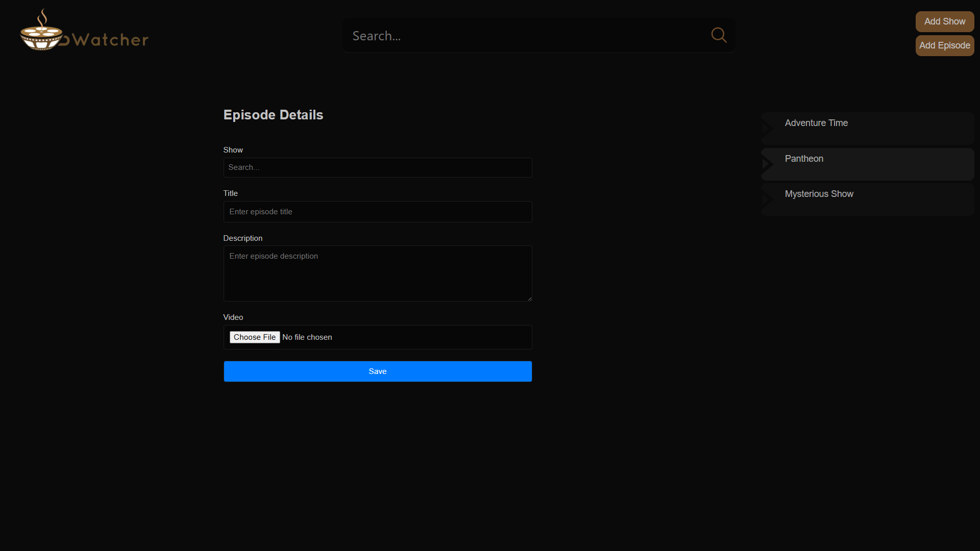The image size is (980, 551).
Task: Click the arrow icon beside Mysterious Show
Action: [x=767, y=199]
